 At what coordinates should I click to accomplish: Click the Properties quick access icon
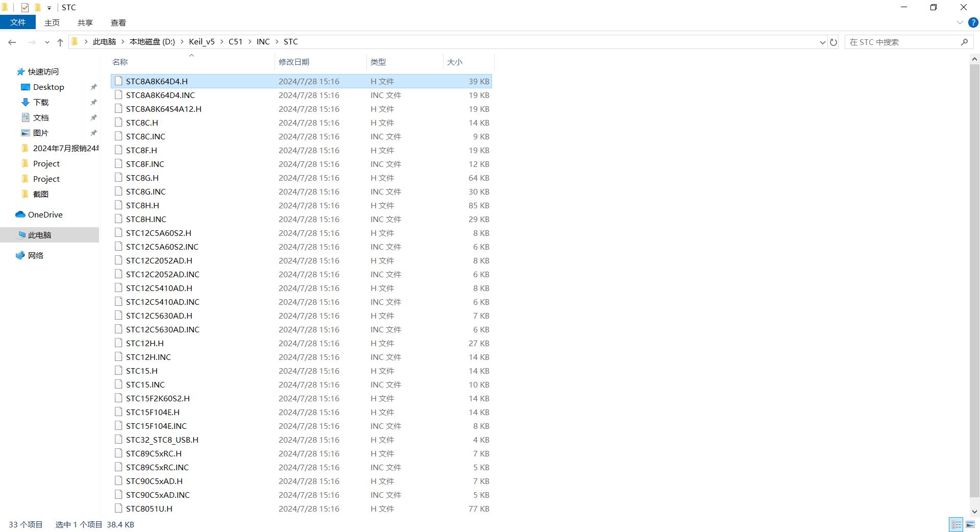point(24,7)
